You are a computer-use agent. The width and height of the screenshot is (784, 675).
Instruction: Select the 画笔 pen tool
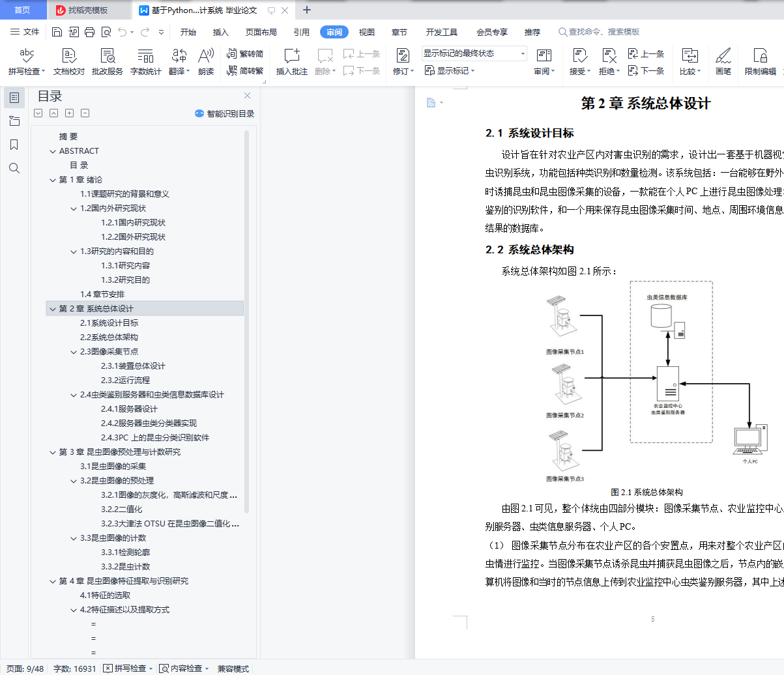coord(723,62)
